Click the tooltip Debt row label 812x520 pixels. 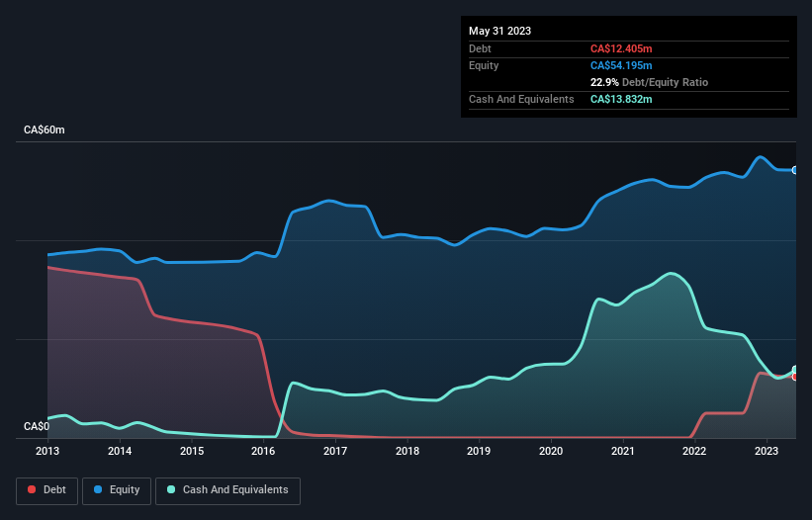(x=480, y=48)
